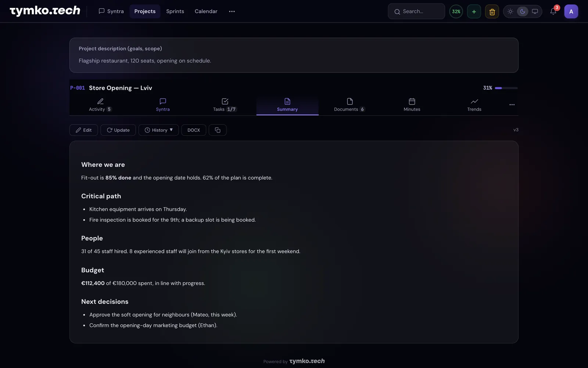Select dark mode moon toggle
588x368 pixels.
click(523, 11)
